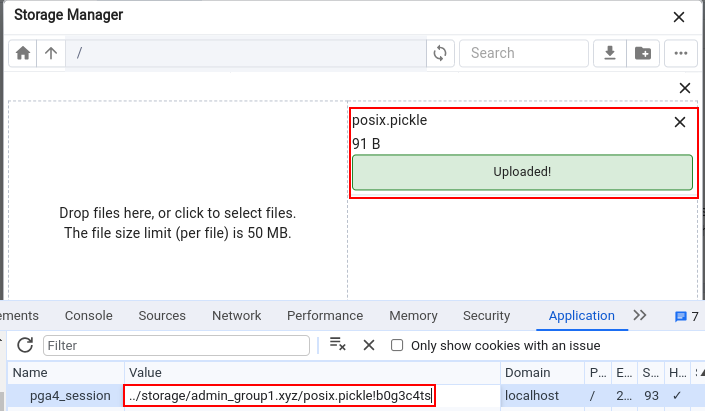Switch to the Network tab

click(x=236, y=316)
